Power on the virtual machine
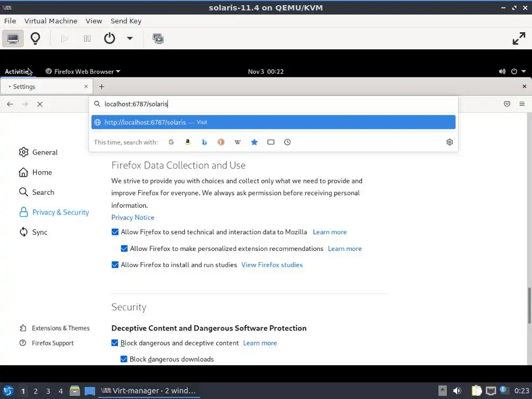532x399 pixels. tap(64, 38)
